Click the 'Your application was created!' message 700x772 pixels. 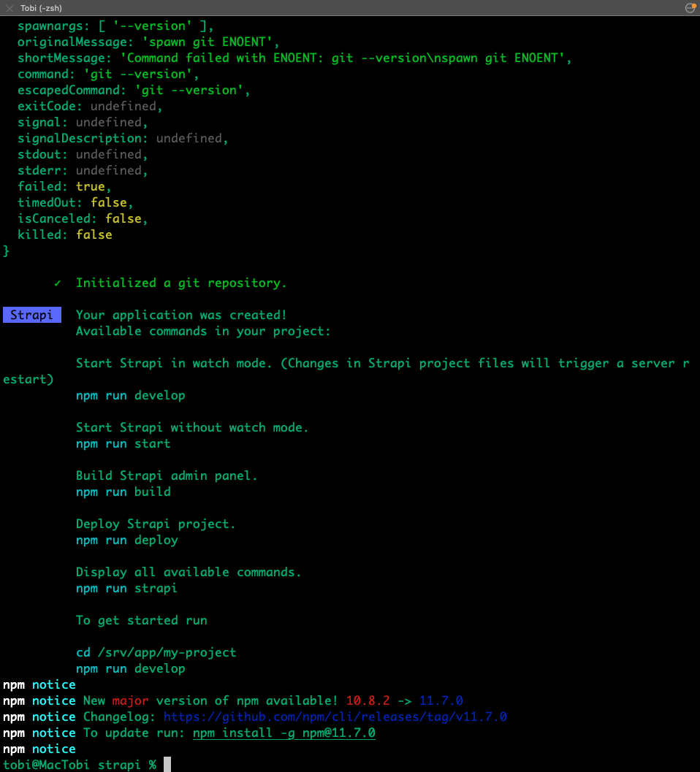[181, 315]
